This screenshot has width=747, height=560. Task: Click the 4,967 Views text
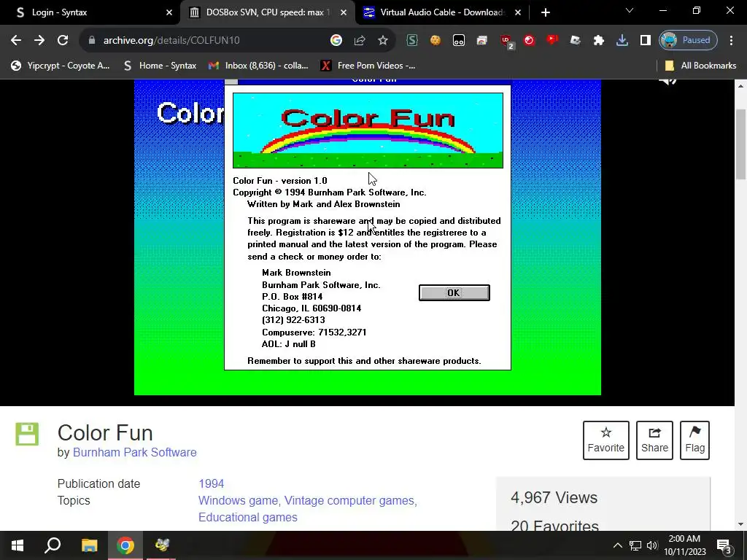pos(554,497)
